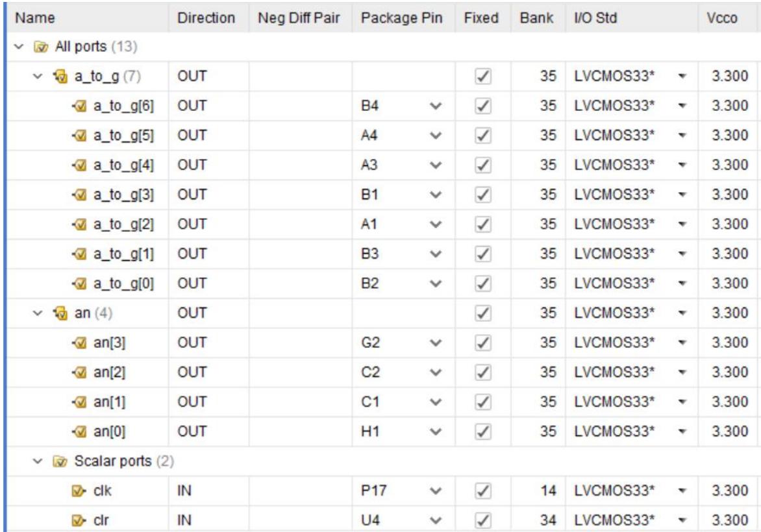The width and height of the screenshot is (761, 532).
Task: Toggle Fixed checkbox for an[2] port
Action: click(481, 372)
